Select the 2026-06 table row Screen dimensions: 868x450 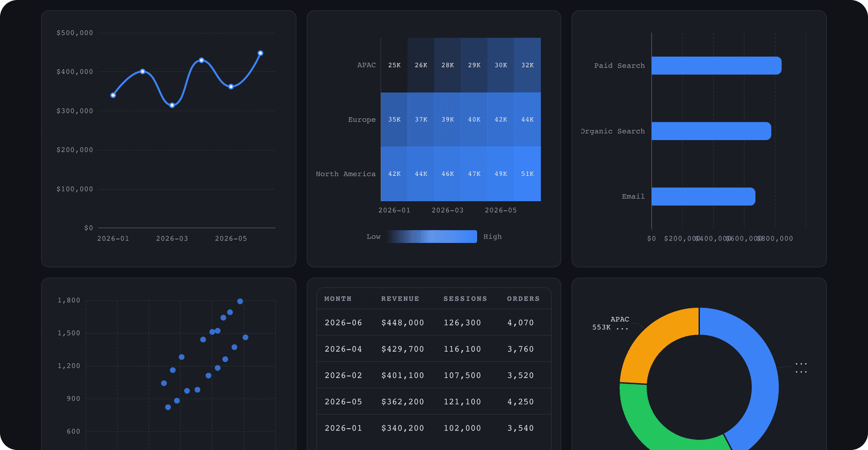pos(433,322)
